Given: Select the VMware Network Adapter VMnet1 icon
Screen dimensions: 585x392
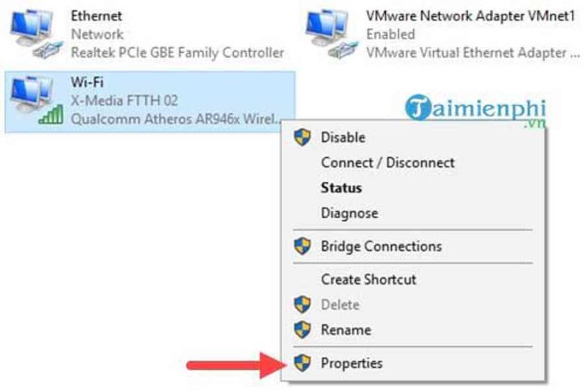Looking at the screenshot, I should pyautogui.click(x=331, y=34).
